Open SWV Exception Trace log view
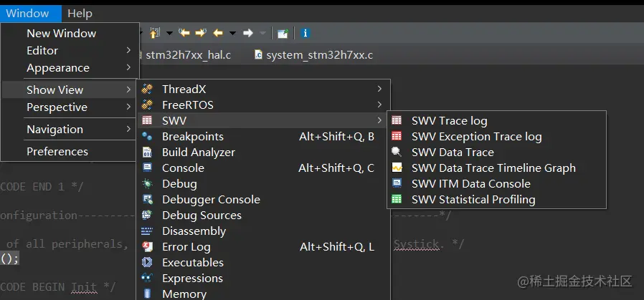Viewport: 644px width, 300px height. click(x=496, y=137)
